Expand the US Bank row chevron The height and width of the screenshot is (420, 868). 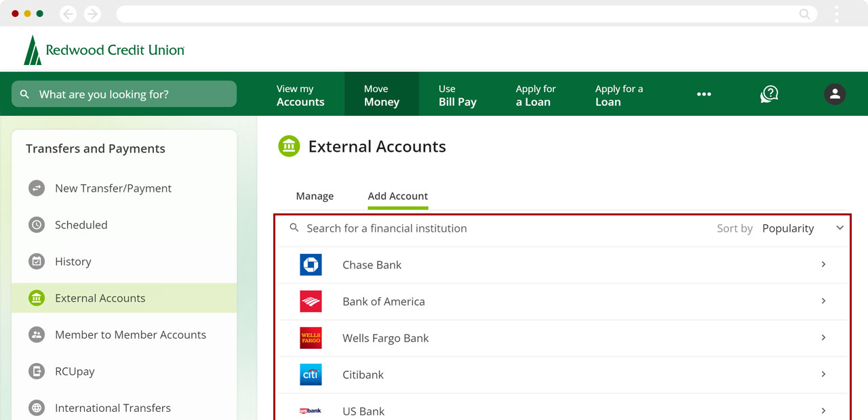[x=823, y=411]
